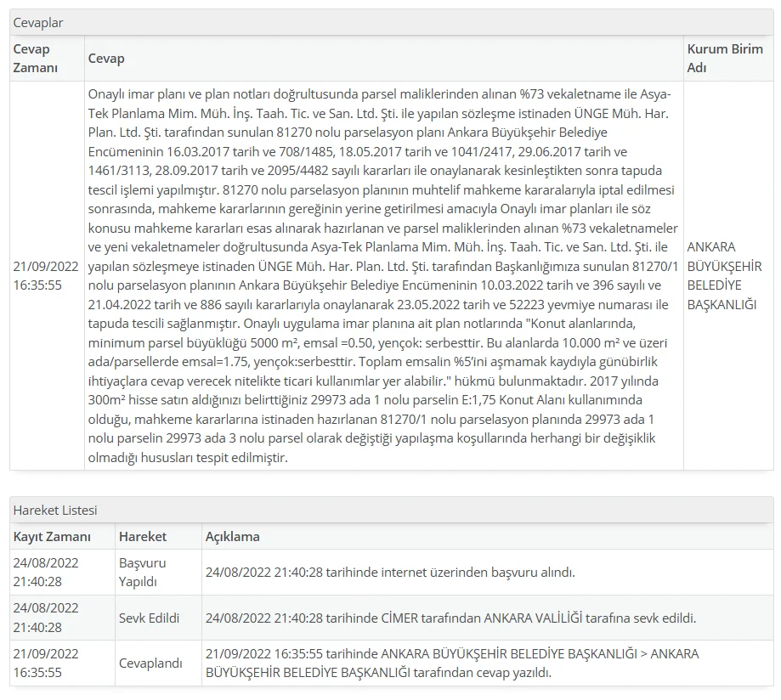Viewport: 781px width, 700px height.
Task: Click the Hareket Listesi panel header
Action: coord(55,510)
